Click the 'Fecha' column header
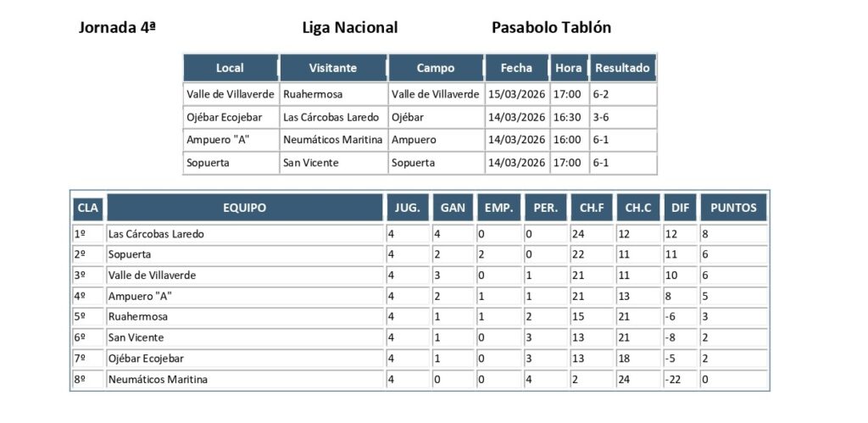The image size is (868, 423). 517,68
